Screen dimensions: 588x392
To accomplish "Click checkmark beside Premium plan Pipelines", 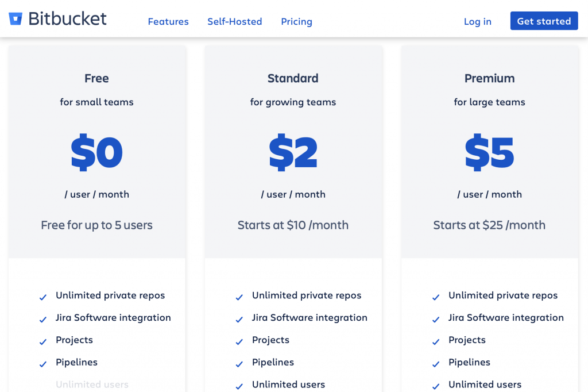I will tap(436, 364).
